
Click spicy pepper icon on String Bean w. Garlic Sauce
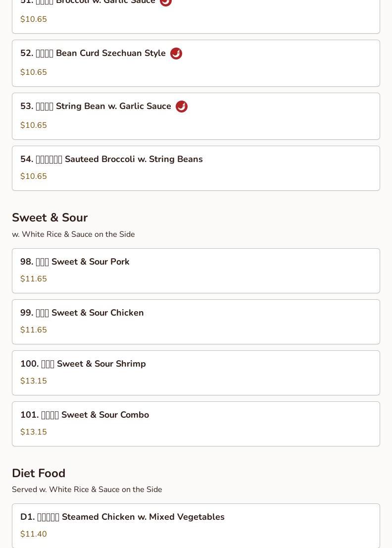click(x=182, y=107)
